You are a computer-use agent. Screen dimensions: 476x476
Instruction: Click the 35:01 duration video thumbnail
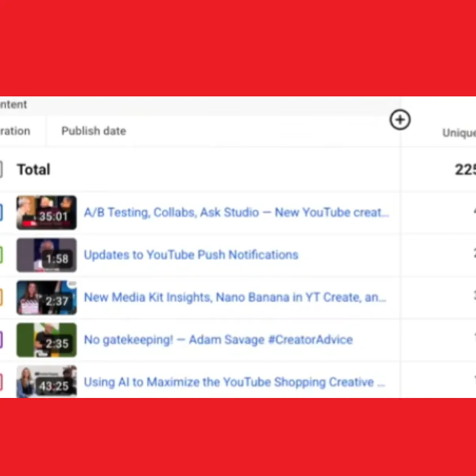click(x=46, y=213)
